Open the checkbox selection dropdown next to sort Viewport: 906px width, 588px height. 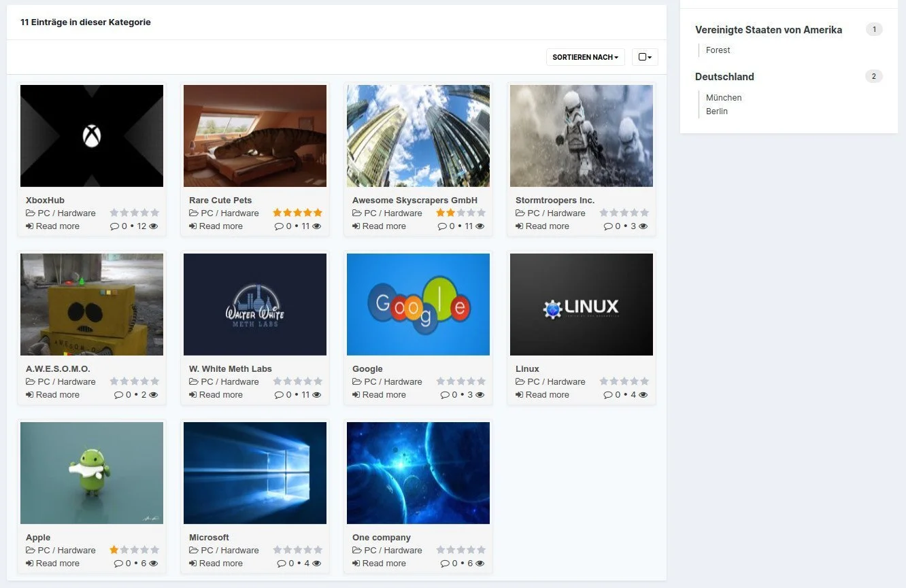[x=645, y=58]
